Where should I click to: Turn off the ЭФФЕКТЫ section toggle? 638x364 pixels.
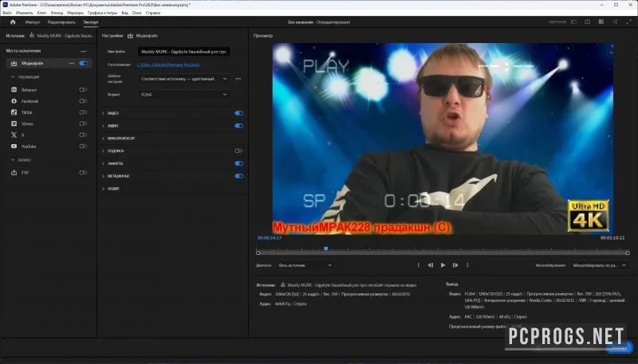[x=238, y=164]
